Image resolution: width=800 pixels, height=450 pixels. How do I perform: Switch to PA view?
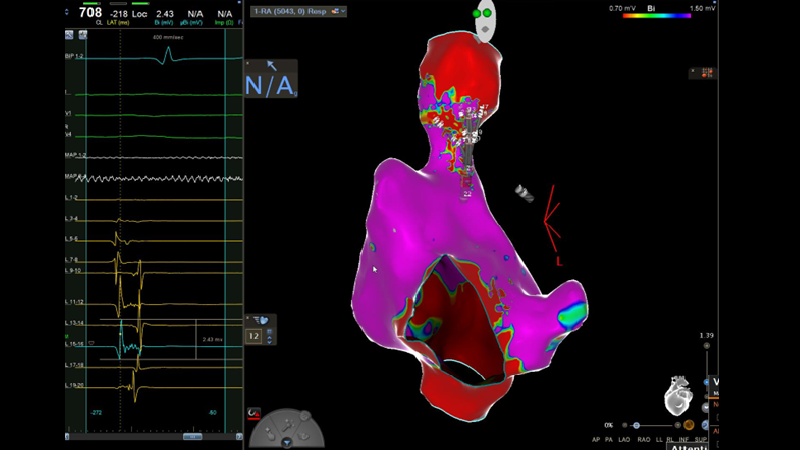[x=610, y=439]
